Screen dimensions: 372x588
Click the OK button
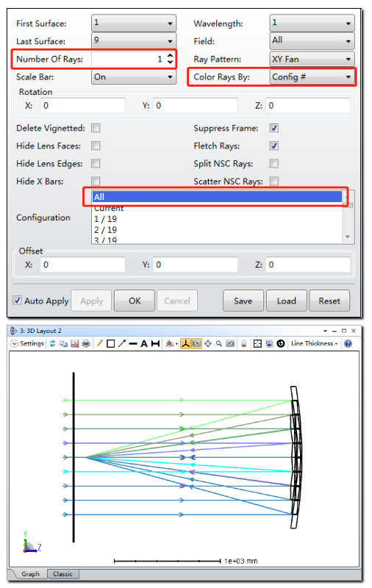(x=135, y=301)
